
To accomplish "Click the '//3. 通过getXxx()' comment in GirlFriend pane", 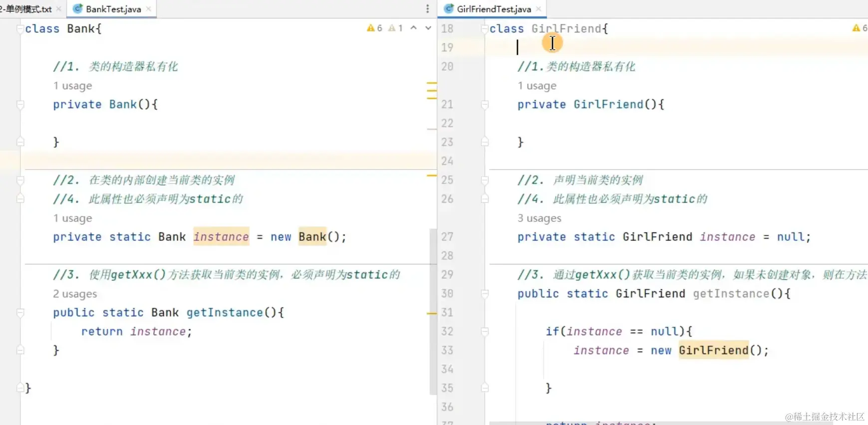I will [692, 275].
